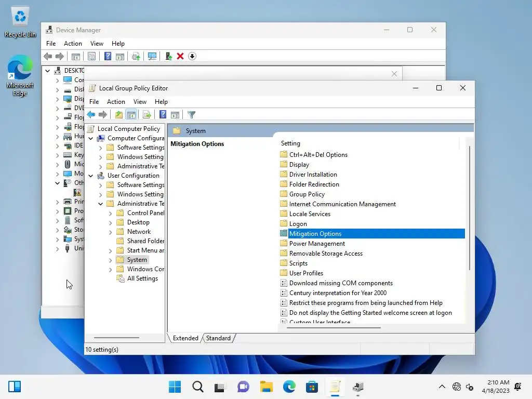Open Chat app from taskbar
Image resolution: width=532 pixels, height=399 pixels.
pyautogui.click(x=243, y=387)
